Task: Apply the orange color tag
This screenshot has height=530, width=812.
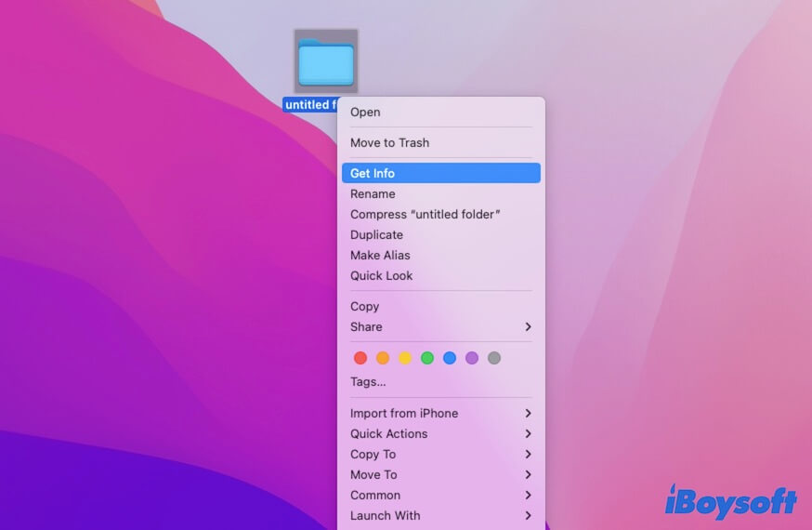Action: (383, 358)
